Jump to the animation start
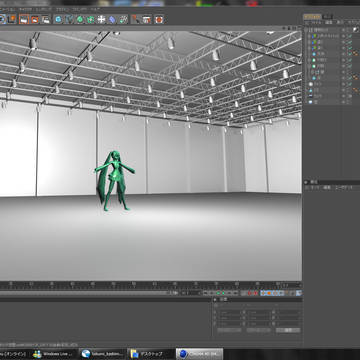 [x=206, y=293]
